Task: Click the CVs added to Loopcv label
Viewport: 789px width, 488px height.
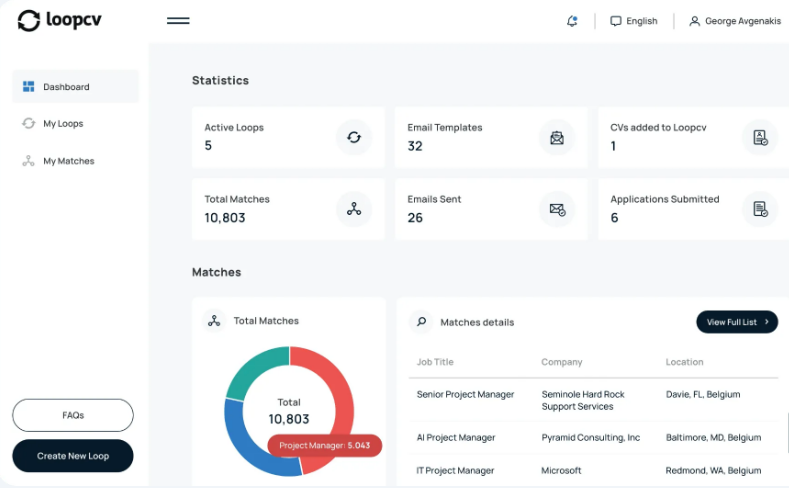Action: click(x=658, y=127)
